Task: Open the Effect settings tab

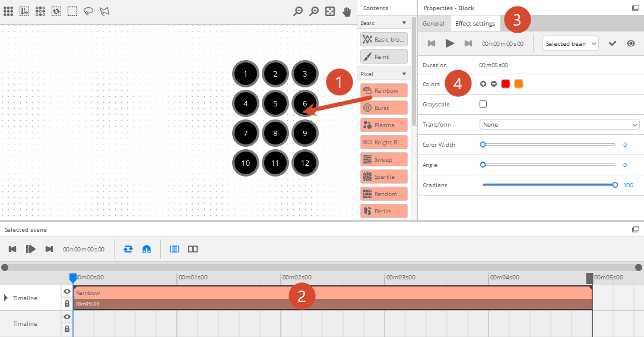Action: point(475,24)
